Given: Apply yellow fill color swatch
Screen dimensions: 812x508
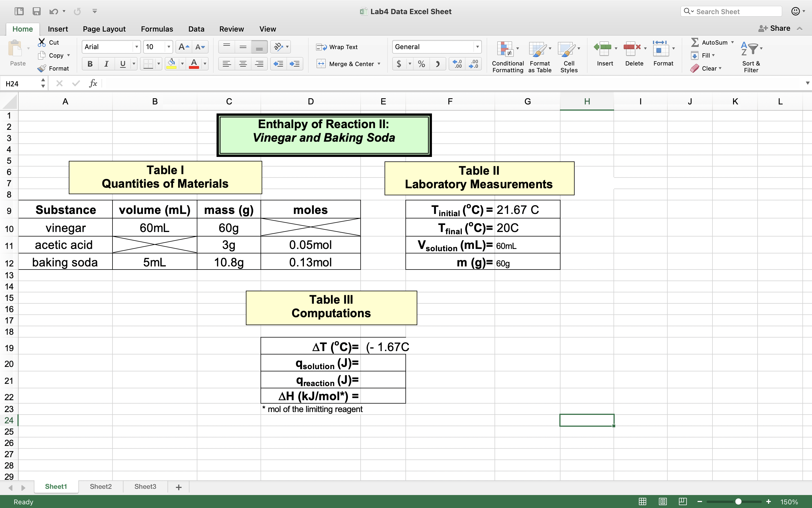Looking at the screenshot, I should pos(171,64).
